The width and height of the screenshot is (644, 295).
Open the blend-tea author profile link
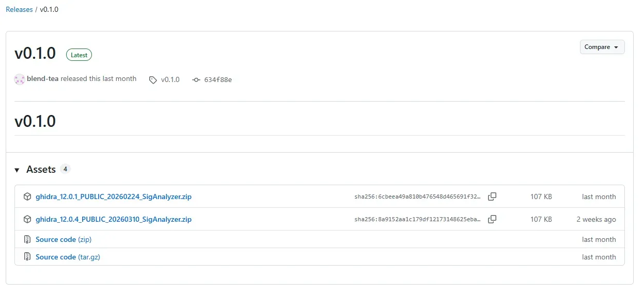pos(42,79)
